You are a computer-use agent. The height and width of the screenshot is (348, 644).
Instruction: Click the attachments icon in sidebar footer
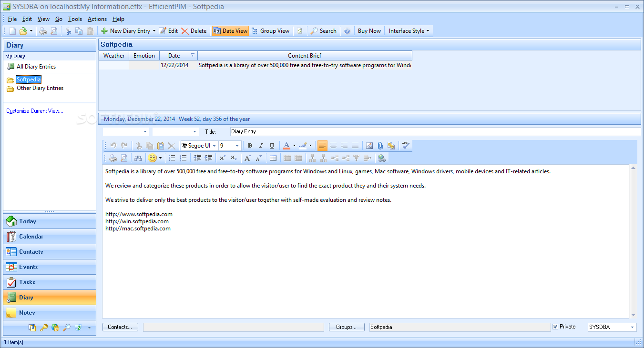click(32, 328)
